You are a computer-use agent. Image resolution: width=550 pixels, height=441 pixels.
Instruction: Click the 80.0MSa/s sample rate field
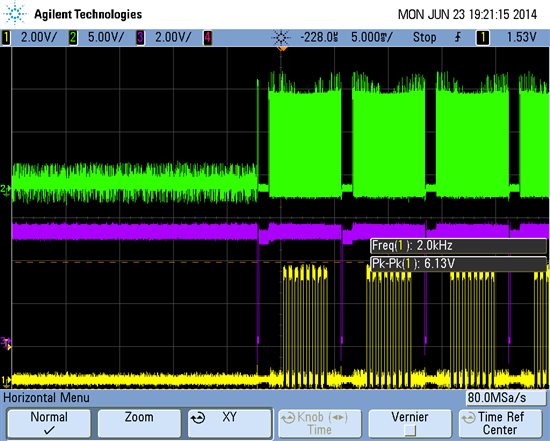tap(506, 398)
